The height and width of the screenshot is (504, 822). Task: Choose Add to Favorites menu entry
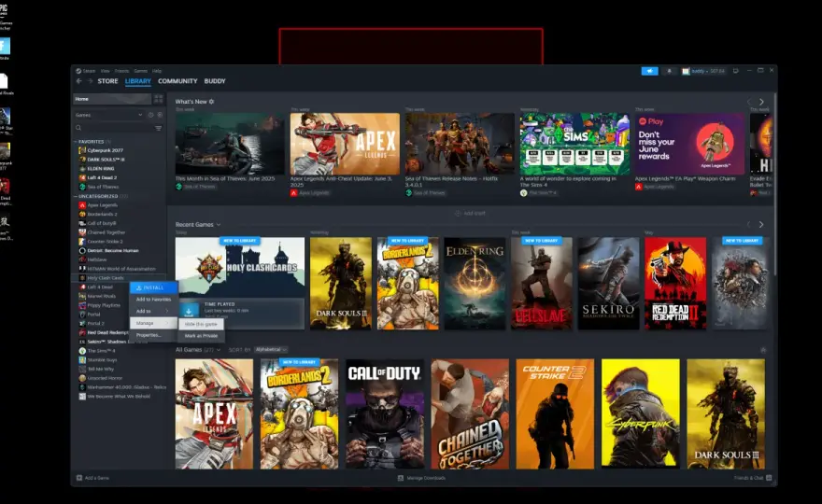(x=153, y=300)
